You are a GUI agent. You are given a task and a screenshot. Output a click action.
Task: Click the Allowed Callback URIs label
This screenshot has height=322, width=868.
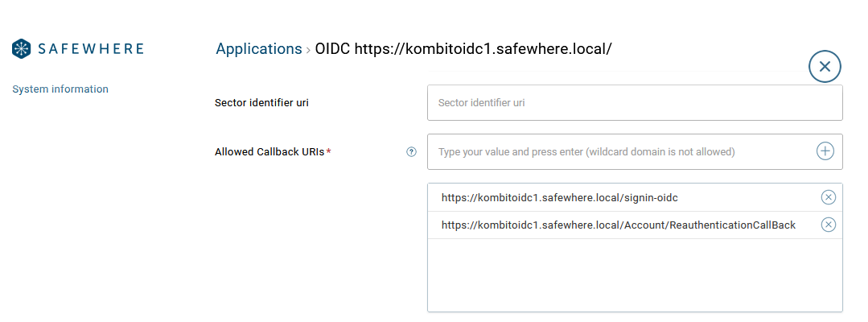tap(269, 152)
